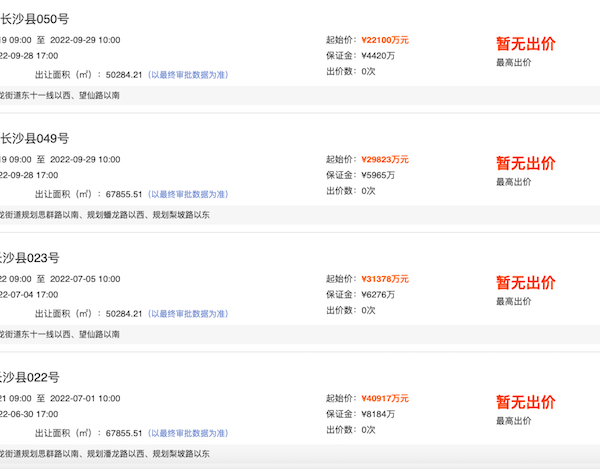Select area value 67855.51 in 022号 listing
Image resolution: width=600 pixels, height=469 pixels.
point(124,433)
